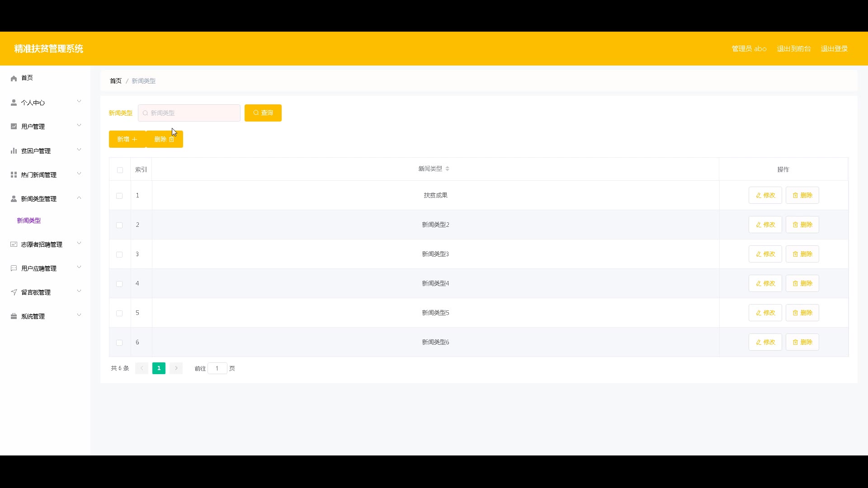Image resolution: width=868 pixels, height=488 pixels.
Task: Click the sort arrows on 新闻类型 column
Action: point(447,169)
